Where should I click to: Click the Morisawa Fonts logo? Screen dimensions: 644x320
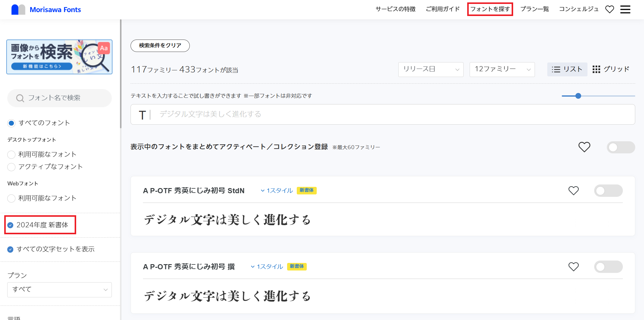(46, 10)
